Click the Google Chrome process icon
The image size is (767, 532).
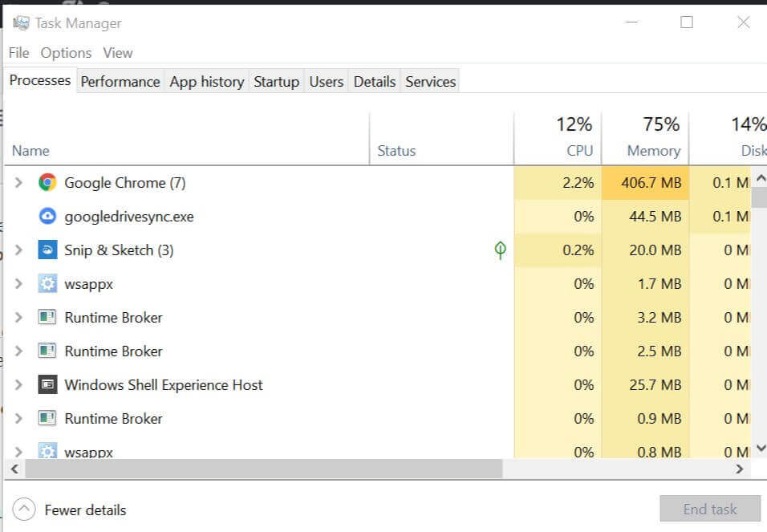click(47, 182)
